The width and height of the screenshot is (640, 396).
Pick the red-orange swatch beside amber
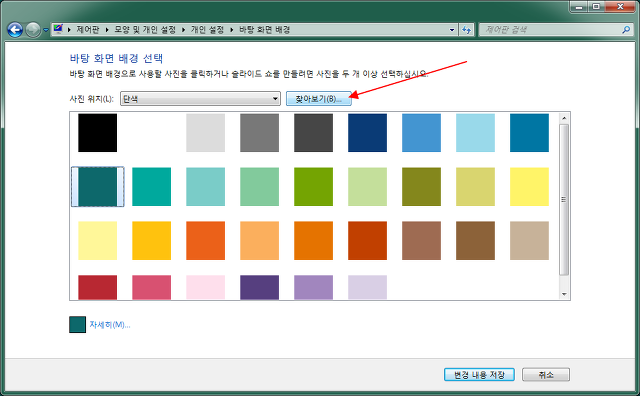click(205, 240)
